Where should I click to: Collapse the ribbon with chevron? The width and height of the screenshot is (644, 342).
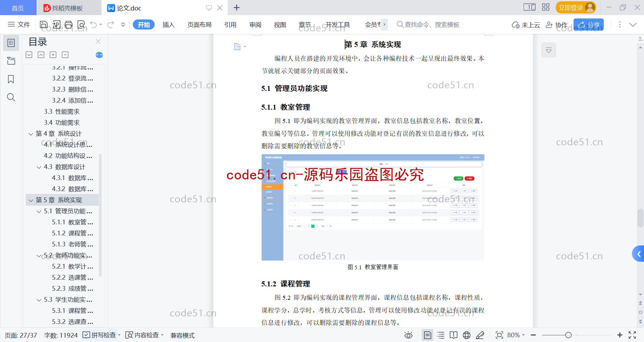633,24
